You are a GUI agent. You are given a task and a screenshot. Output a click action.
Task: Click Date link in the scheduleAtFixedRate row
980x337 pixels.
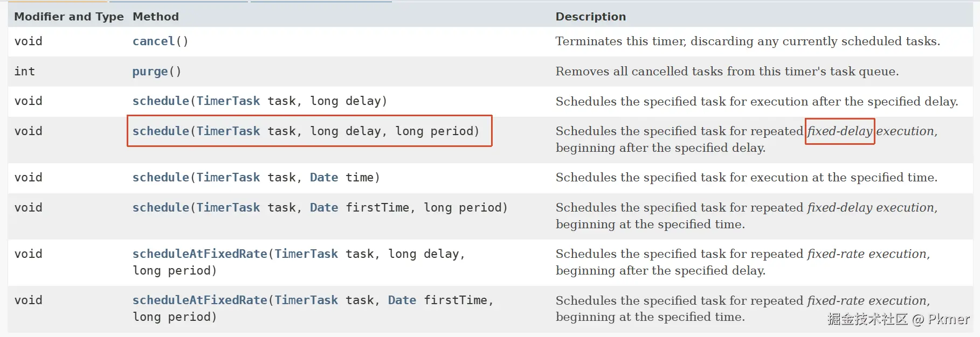coord(402,300)
